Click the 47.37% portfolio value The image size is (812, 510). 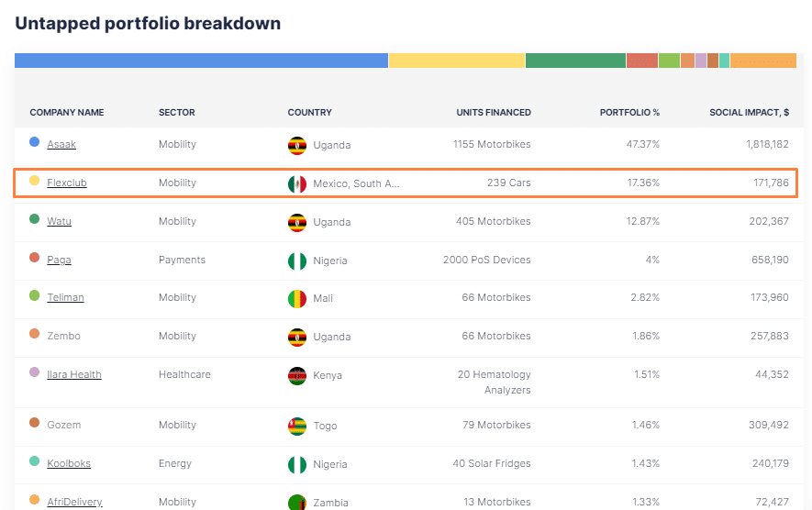643,144
